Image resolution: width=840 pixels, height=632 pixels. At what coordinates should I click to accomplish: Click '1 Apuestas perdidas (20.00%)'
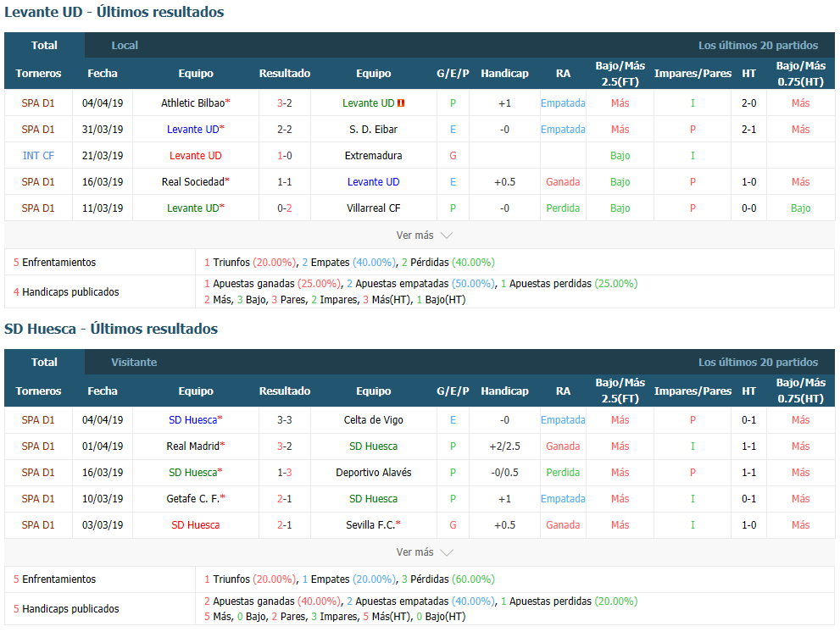570,602
